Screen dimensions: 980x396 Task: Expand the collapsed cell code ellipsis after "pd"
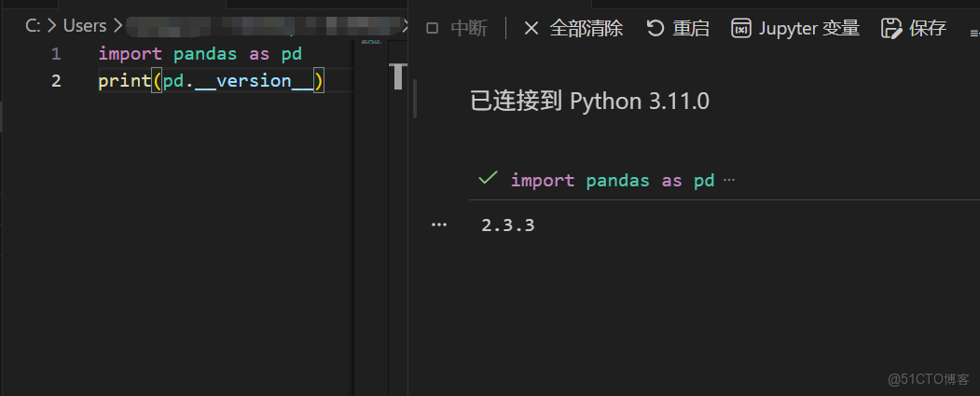pyautogui.click(x=729, y=181)
